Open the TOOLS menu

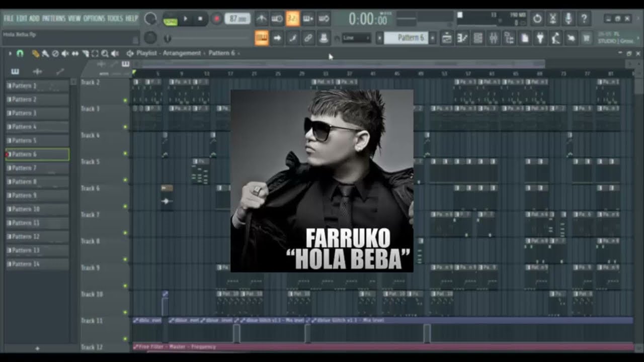pos(115,19)
